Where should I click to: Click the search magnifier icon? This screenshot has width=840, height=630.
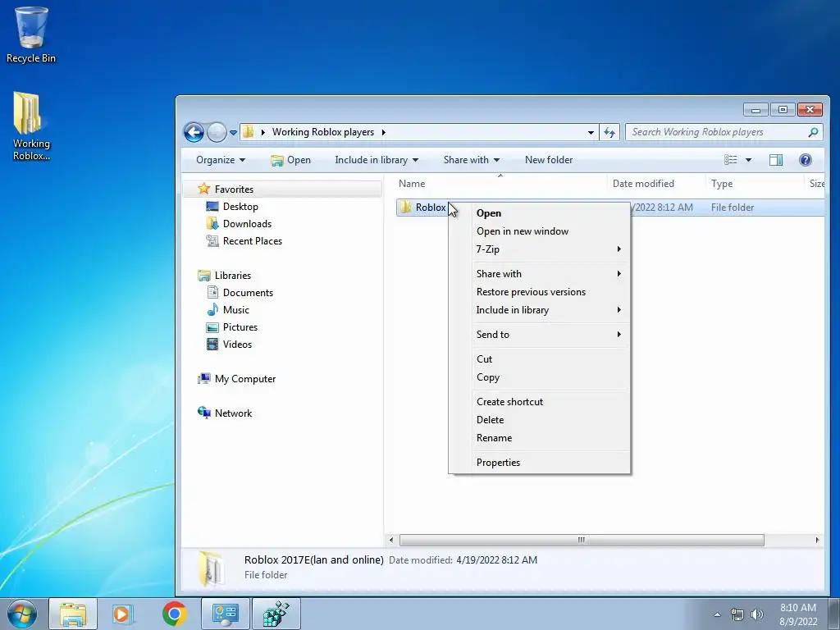click(813, 132)
